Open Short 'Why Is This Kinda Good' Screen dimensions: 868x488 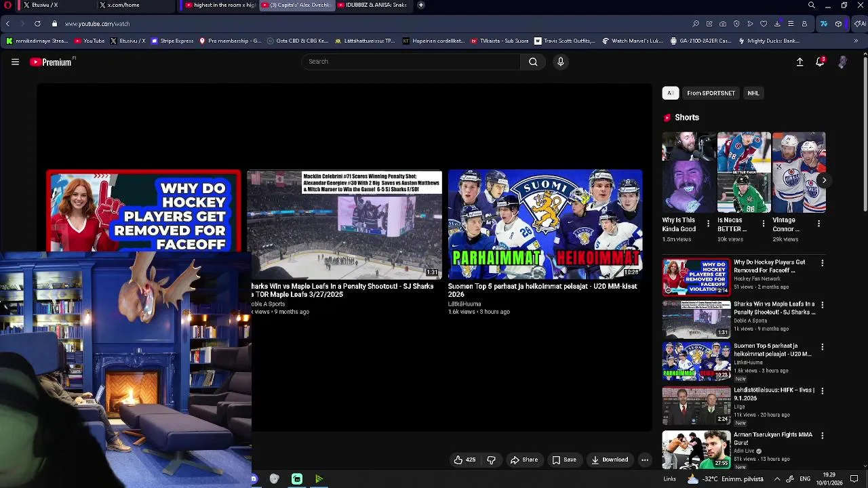click(x=689, y=172)
